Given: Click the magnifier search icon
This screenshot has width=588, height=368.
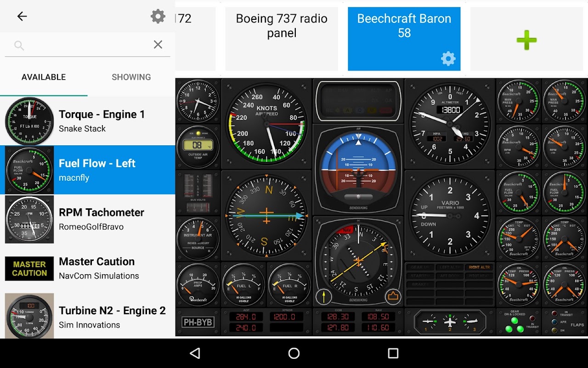Looking at the screenshot, I should pyautogui.click(x=19, y=45).
